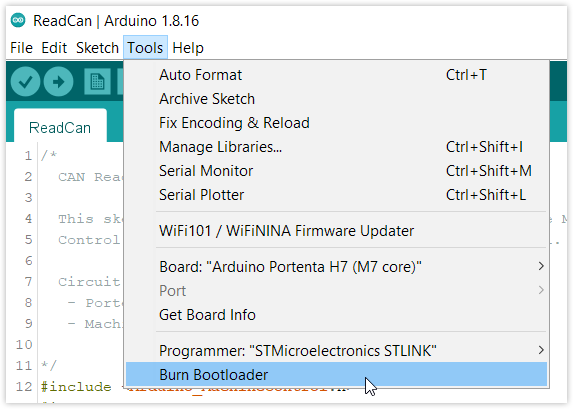Open the Edit menu
Viewport: 573px width, 409px height.
pyautogui.click(x=54, y=48)
